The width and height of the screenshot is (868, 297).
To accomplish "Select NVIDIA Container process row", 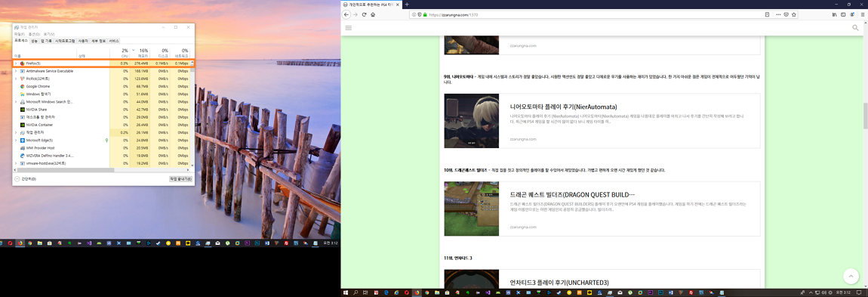I will (101, 125).
